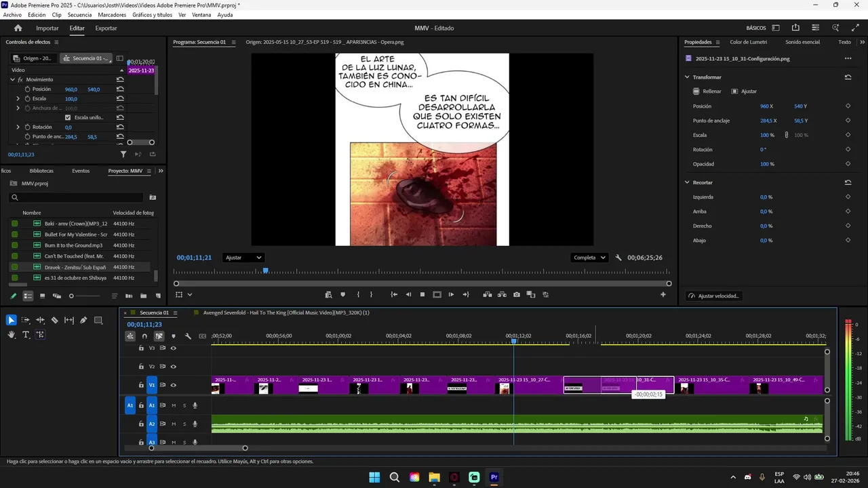Open File Explorer from taskbar

pos(434,477)
